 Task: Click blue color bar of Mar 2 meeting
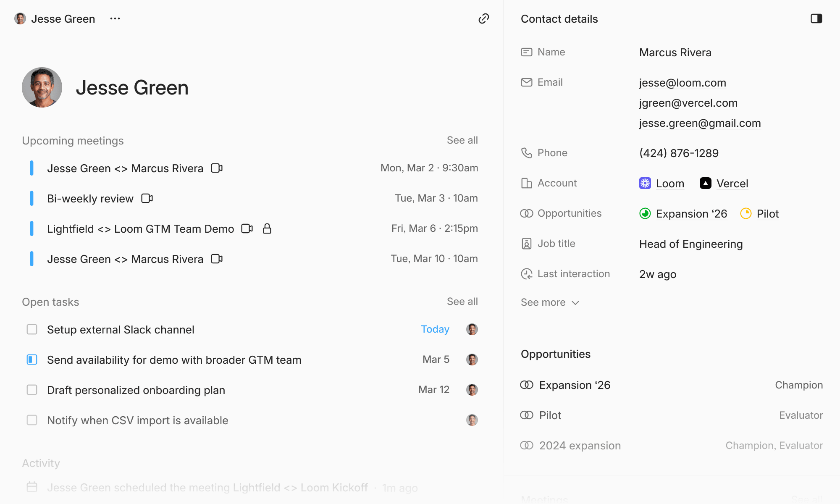31,168
